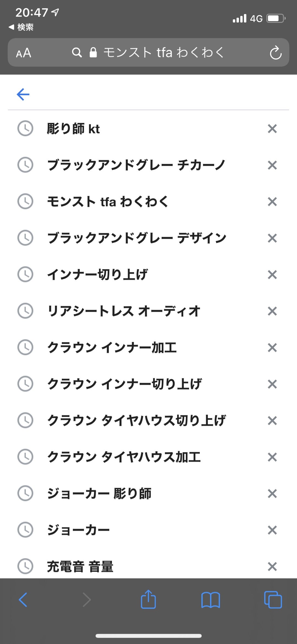Delete the モンスト tfa わくわく history entry
This screenshot has height=644, width=297.
[272, 202]
